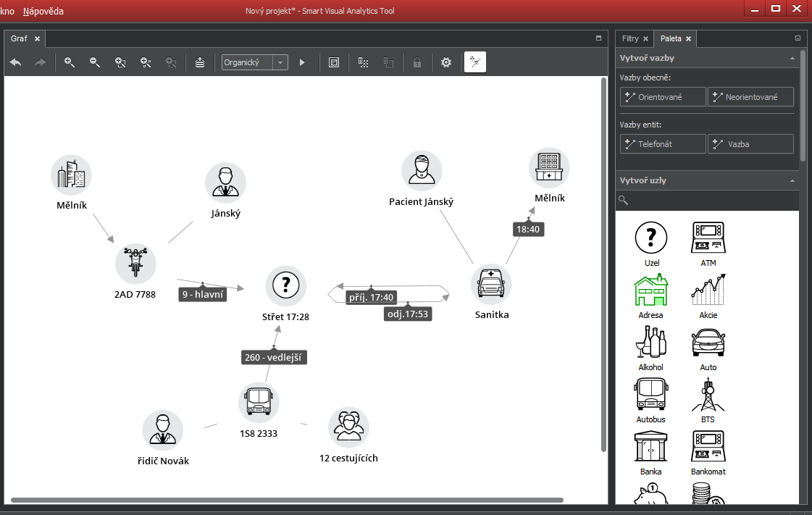812x515 pixels.
Task: Collapse the Vytvoř uzly section
Action: pyautogui.click(x=792, y=180)
